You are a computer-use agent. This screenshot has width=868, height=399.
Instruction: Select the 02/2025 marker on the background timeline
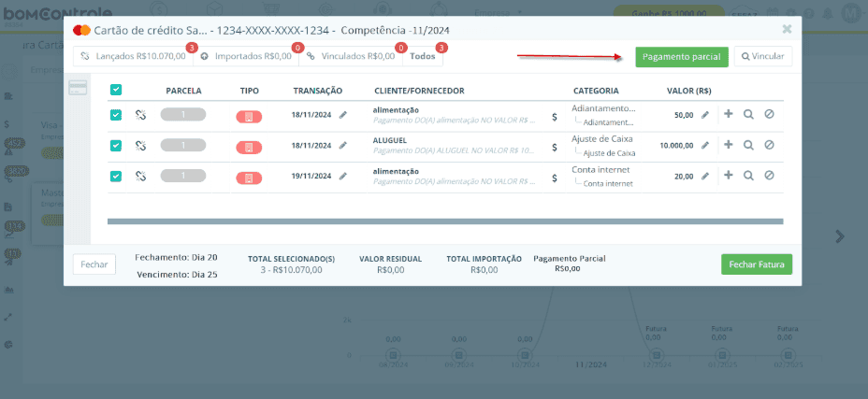(788, 354)
